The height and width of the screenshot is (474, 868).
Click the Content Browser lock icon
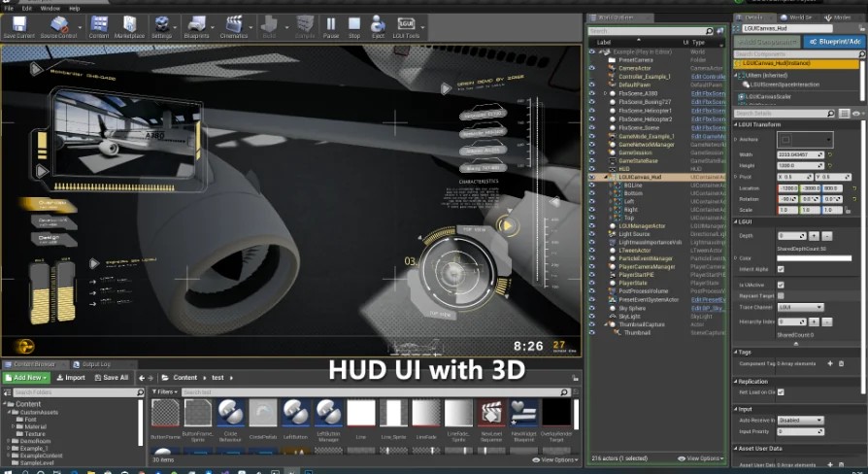tap(575, 378)
